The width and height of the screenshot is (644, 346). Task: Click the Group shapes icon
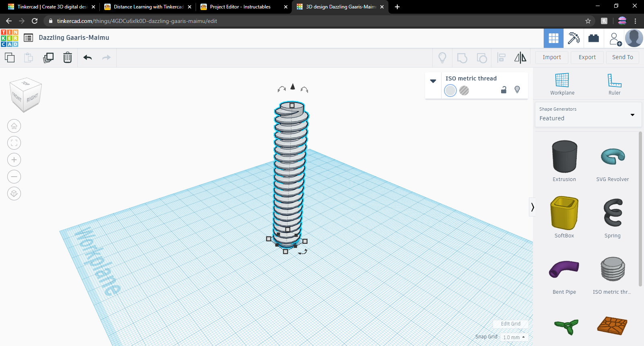pyautogui.click(x=462, y=58)
